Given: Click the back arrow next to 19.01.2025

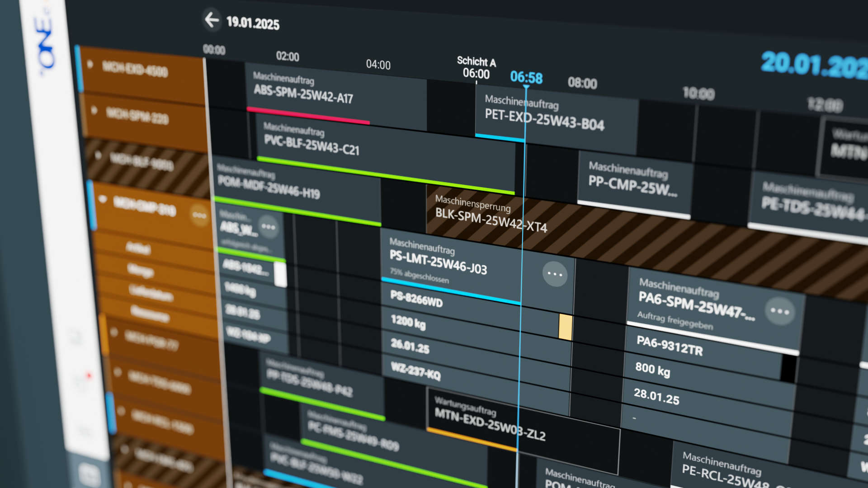Looking at the screenshot, I should pyautogui.click(x=212, y=20).
